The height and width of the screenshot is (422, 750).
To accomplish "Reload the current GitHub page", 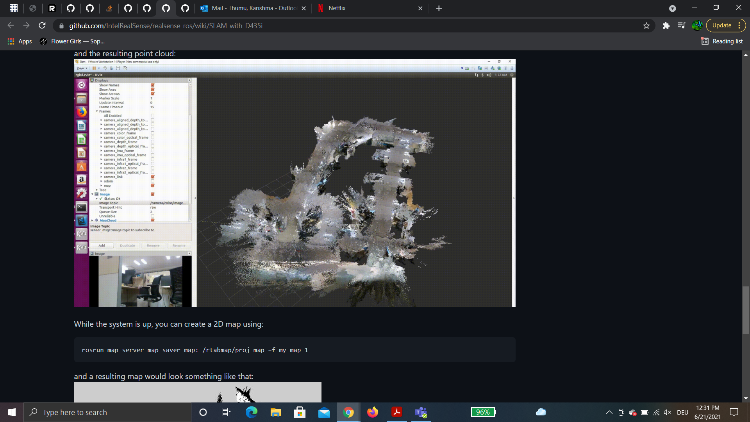I will click(x=43, y=25).
